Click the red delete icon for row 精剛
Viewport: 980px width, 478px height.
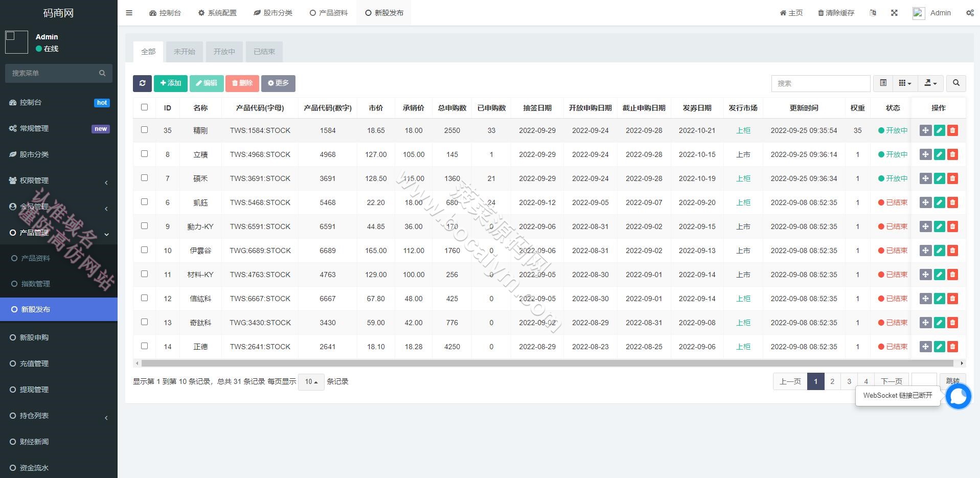[x=952, y=130]
